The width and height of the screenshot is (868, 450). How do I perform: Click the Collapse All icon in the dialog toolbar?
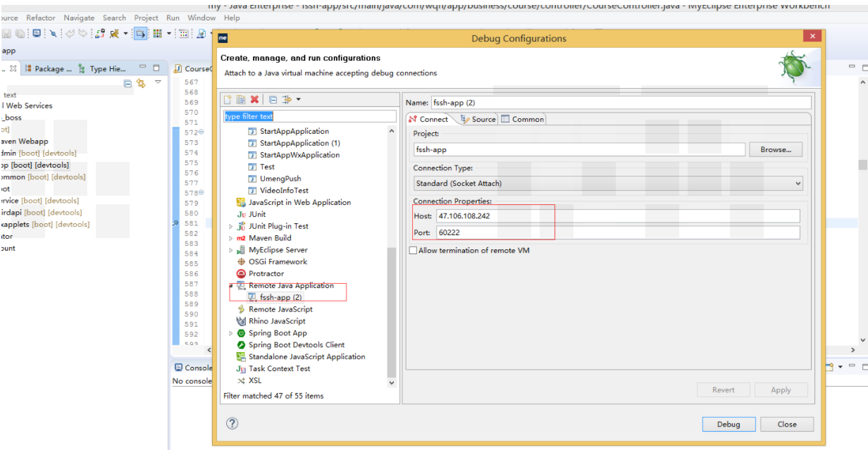coord(273,100)
